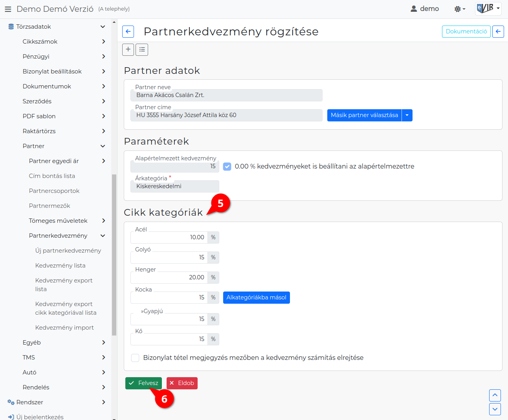Click the scroll down arrow button

click(x=495, y=409)
